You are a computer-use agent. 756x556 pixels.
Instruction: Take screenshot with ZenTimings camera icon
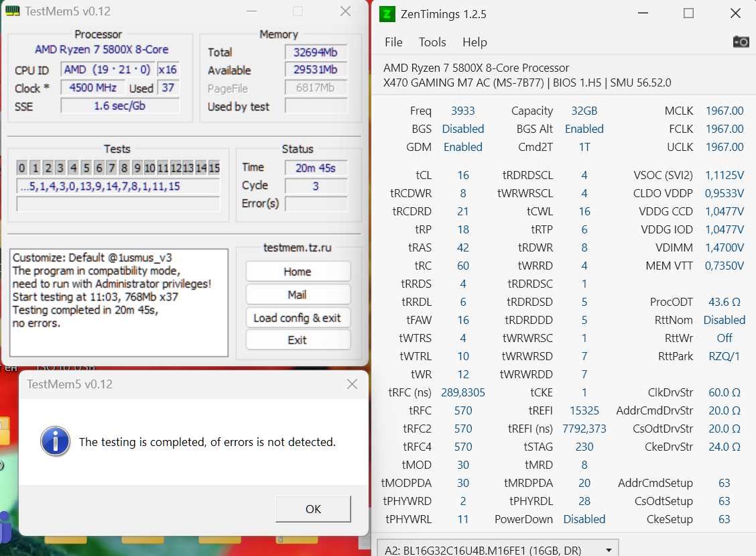tap(741, 42)
